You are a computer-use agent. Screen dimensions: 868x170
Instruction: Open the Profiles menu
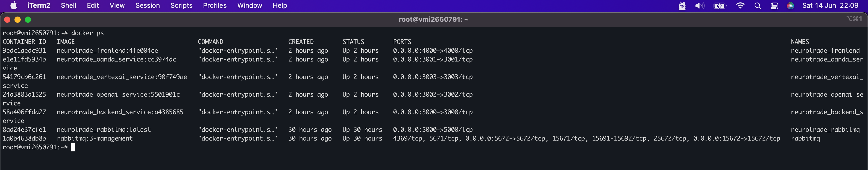pyautogui.click(x=215, y=5)
